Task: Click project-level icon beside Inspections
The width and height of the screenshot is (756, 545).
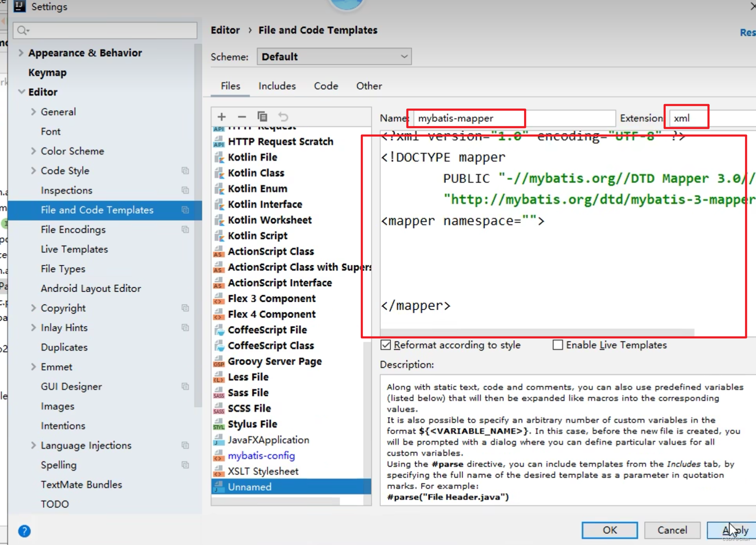Action: [x=185, y=190]
